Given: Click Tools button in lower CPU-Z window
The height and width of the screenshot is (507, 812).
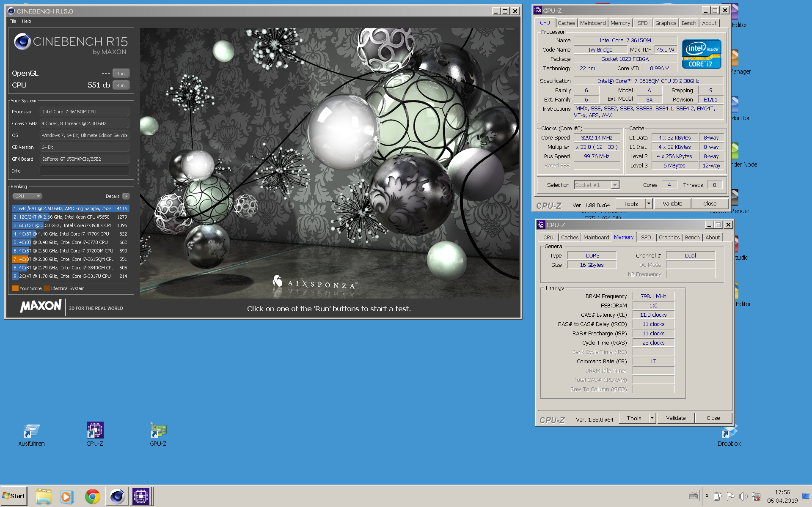Looking at the screenshot, I should 634,418.
